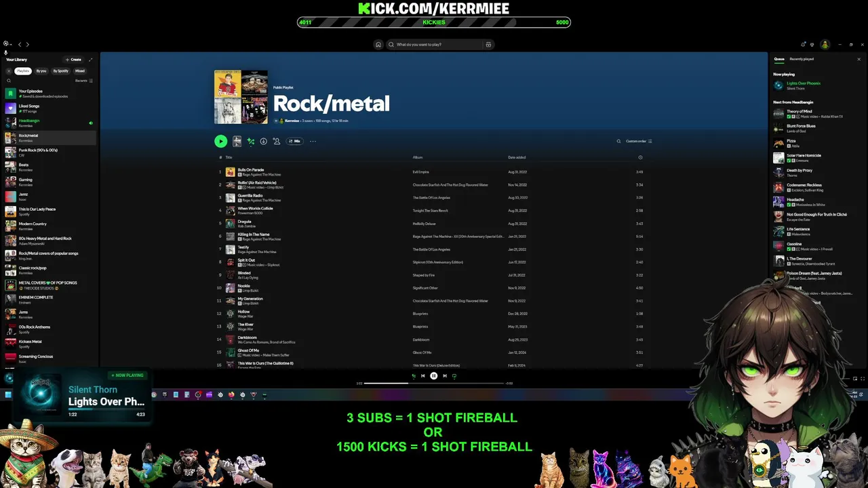
Task: Seek on the song progress bar
Action: (434, 384)
